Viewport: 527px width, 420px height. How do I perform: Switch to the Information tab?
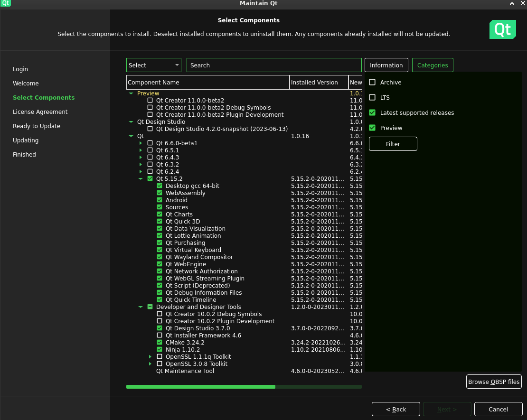[x=386, y=65]
